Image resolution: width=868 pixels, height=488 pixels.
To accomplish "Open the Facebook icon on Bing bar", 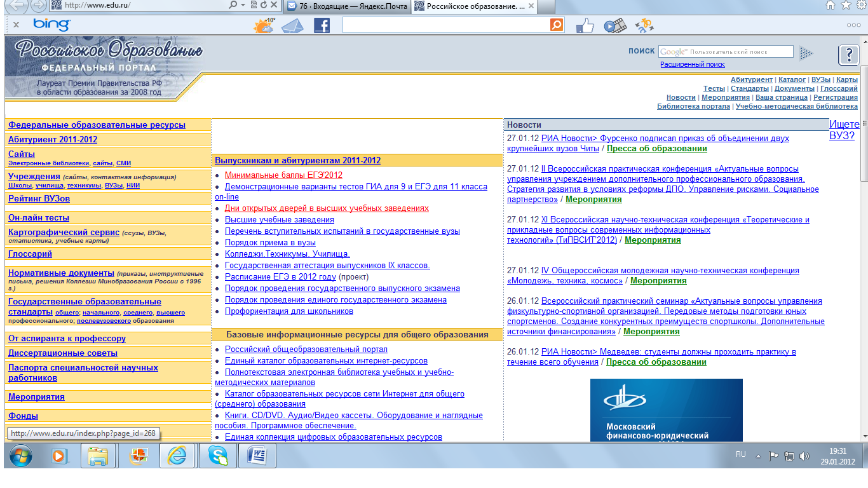I will tap(322, 25).
